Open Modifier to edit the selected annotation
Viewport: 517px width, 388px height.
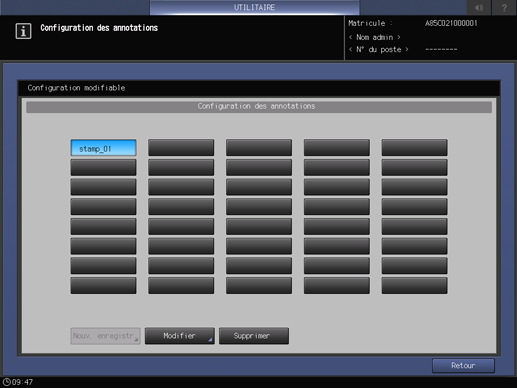(x=180, y=336)
